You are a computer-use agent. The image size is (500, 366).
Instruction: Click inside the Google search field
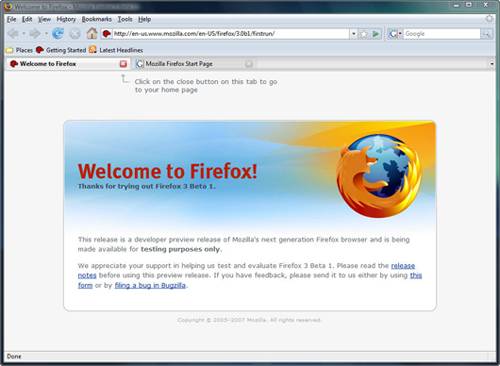click(x=442, y=34)
